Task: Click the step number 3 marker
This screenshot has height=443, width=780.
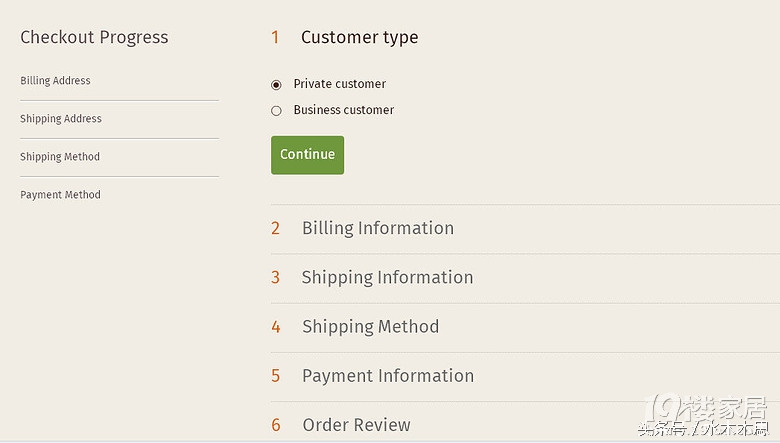Action: [x=275, y=277]
